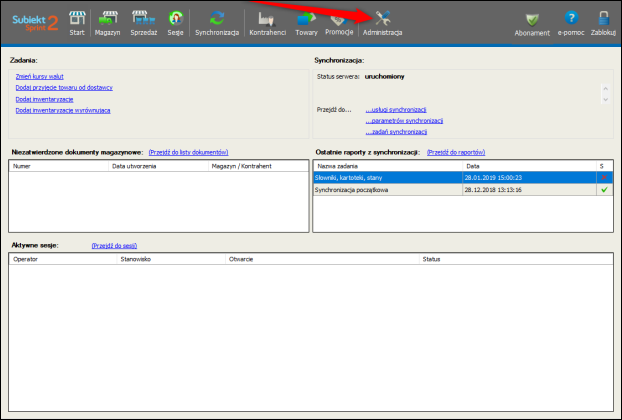This screenshot has width=622, height=420.
Task: Click the Data utworzenia column header
Action: pos(133,166)
